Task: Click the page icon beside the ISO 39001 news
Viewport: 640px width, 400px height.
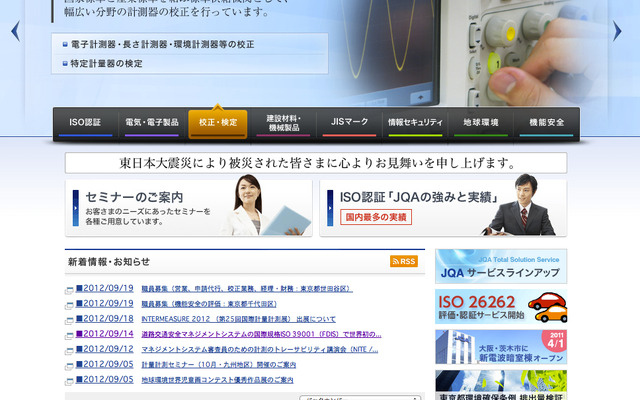Action: 69,336
